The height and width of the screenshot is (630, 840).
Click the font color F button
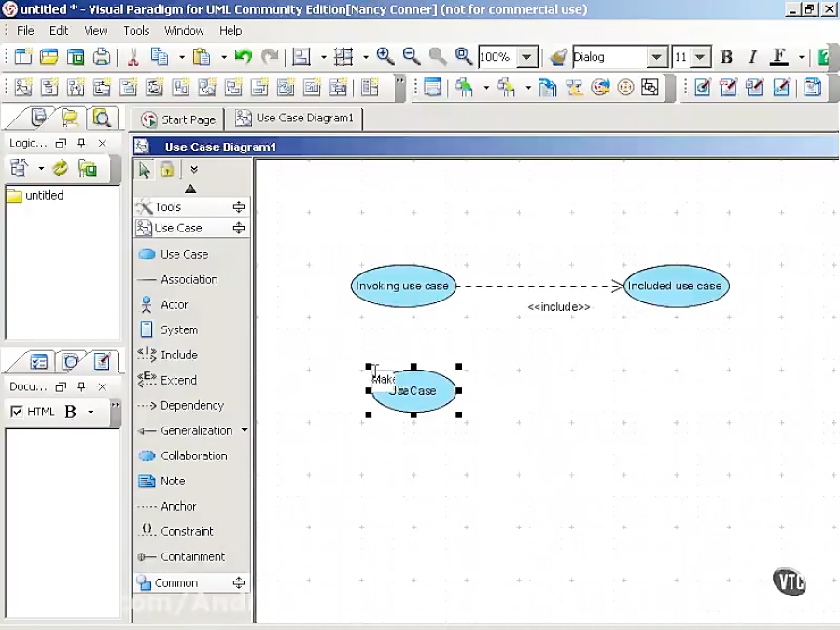coord(779,57)
